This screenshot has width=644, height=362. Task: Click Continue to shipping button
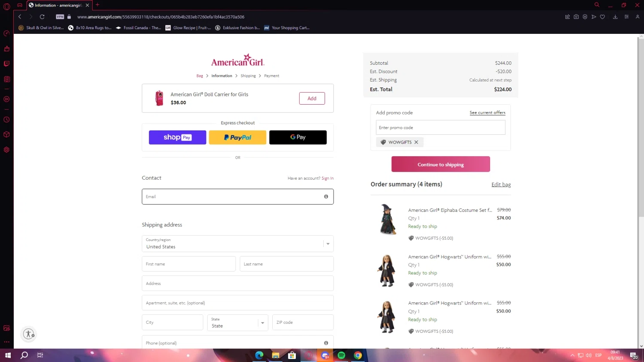(x=440, y=164)
